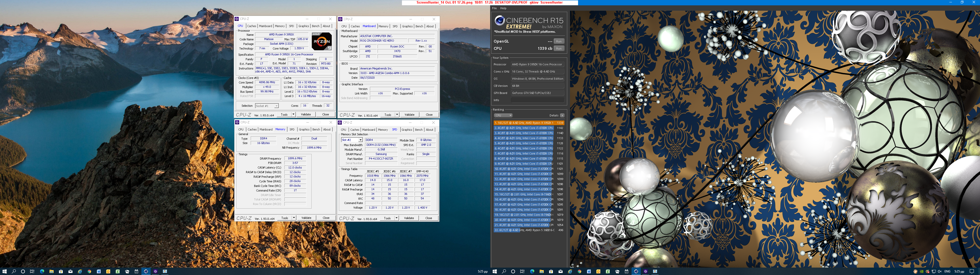Click Validate in CPU-Z SPD window

pos(409,218)
